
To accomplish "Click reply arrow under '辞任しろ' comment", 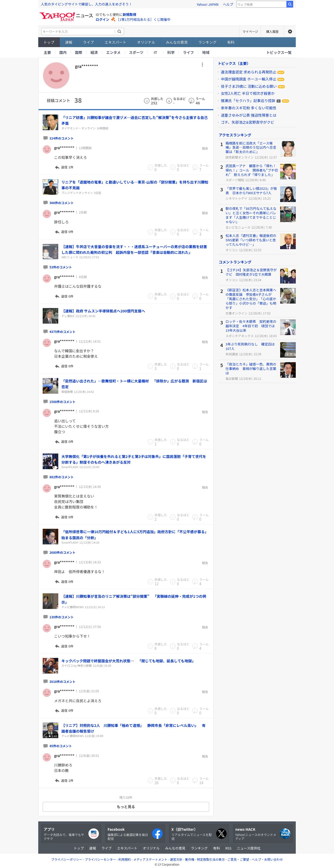I will point(57,232).
